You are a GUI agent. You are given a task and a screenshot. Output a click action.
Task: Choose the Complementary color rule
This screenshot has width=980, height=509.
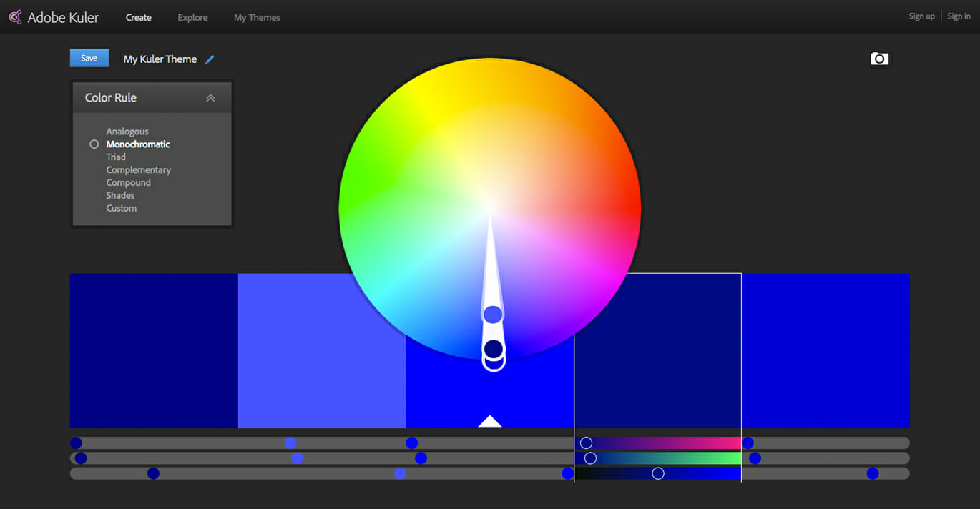click(x=138, y=169)
